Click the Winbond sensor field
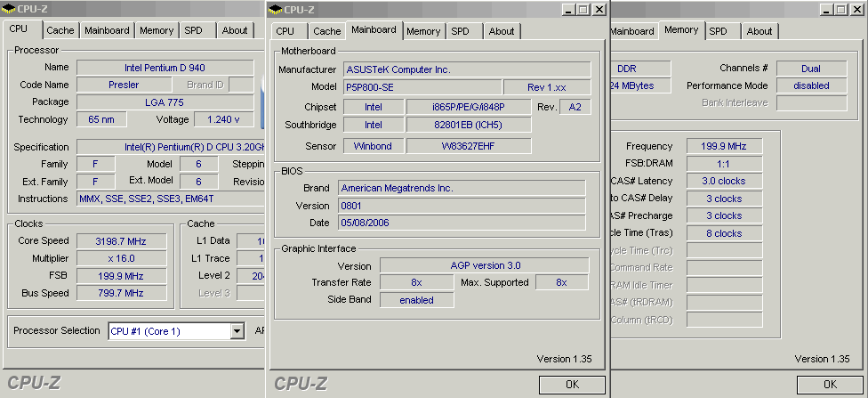868x398 pixels. [374, 146]
